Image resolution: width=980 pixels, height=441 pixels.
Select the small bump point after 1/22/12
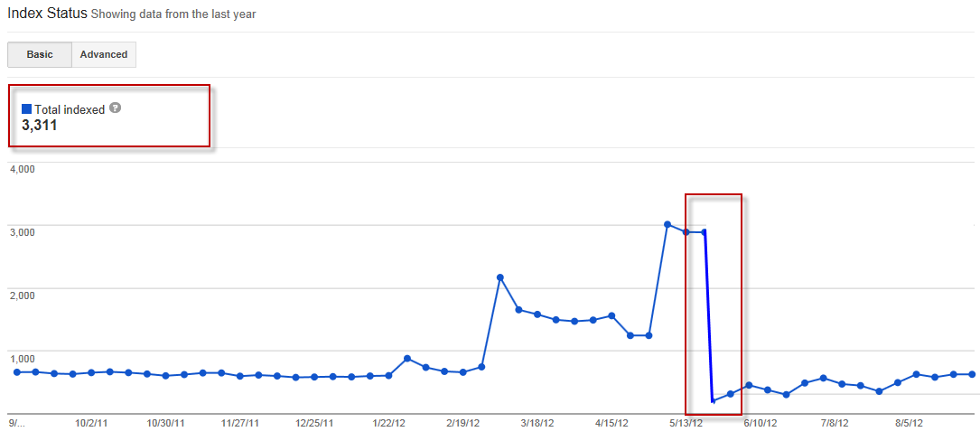407,359
